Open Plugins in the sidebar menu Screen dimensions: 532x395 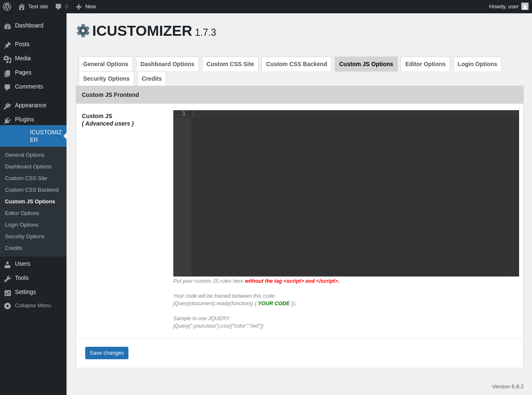tap(33, 119)
